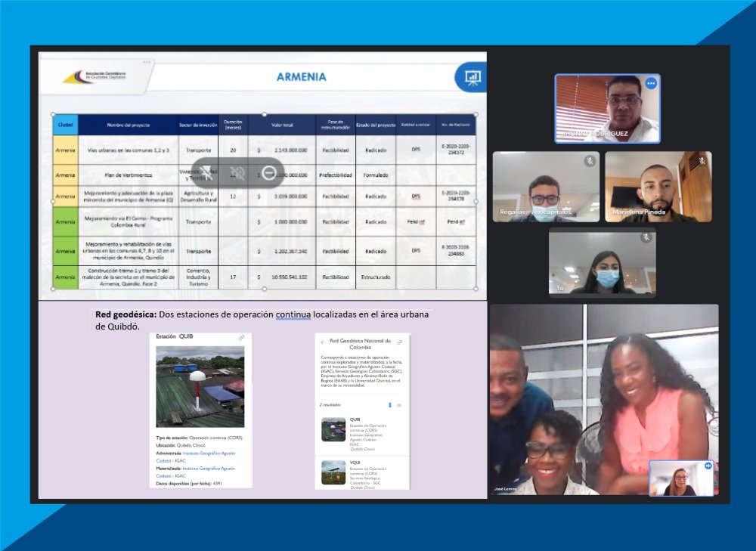This screenshot has height=551, width=756.
Task: Click the 'Agricultura y Desarrollo Rural' cell
Action: [198, 197]
